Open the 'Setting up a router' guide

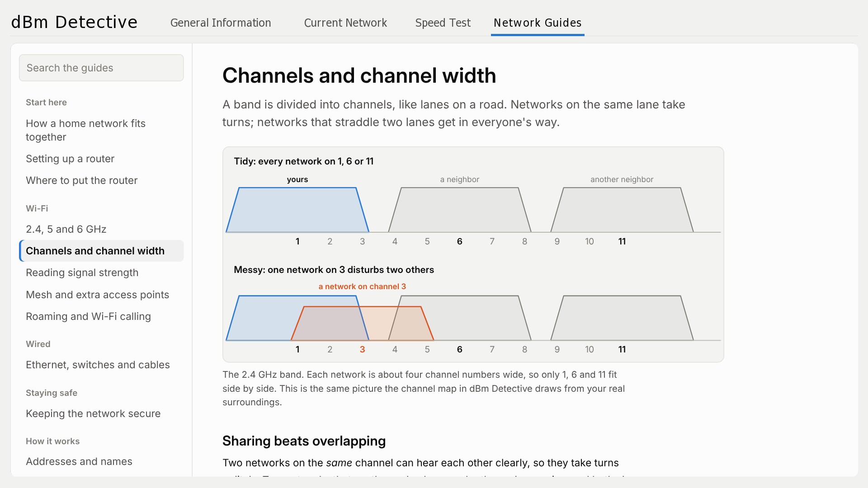coord(101,159)
